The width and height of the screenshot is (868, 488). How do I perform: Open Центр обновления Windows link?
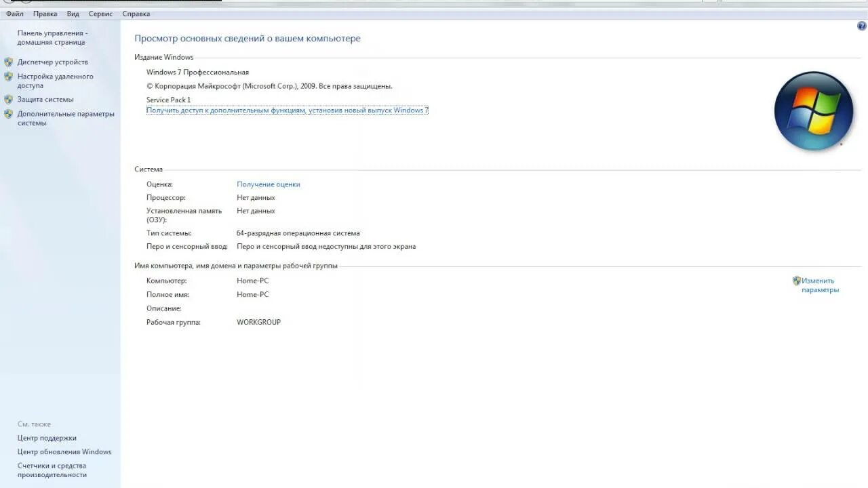pos(64,452)
